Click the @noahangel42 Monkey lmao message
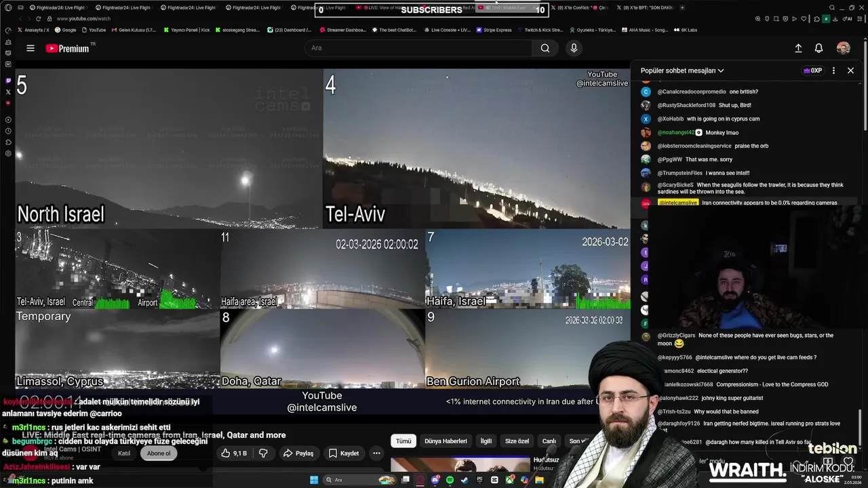Viewport: 868px width, 488px height. (x=690, y=132)
